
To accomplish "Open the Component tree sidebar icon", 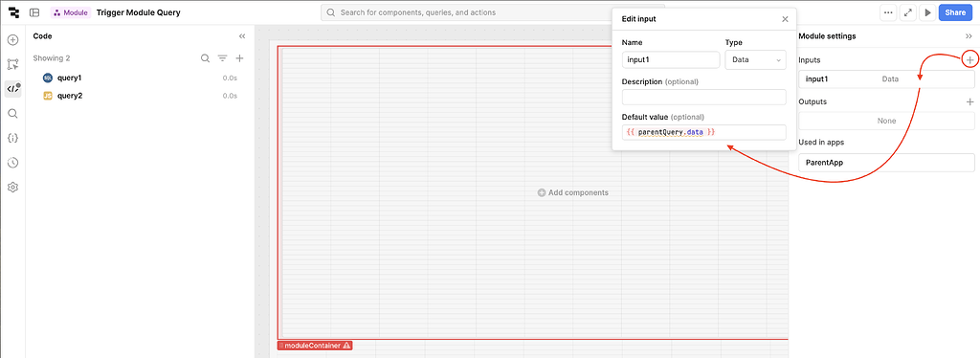I will [12, 64].
